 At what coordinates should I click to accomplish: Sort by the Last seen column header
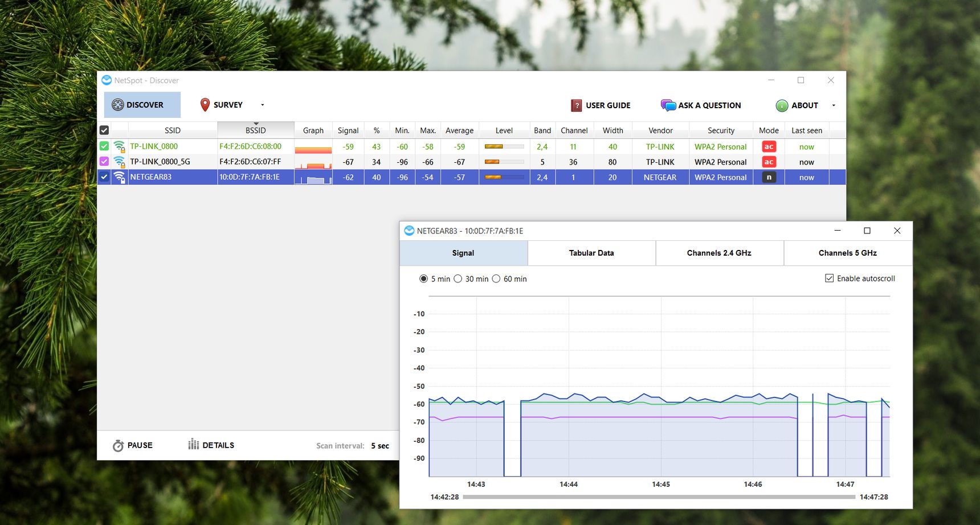click(807, 130)
